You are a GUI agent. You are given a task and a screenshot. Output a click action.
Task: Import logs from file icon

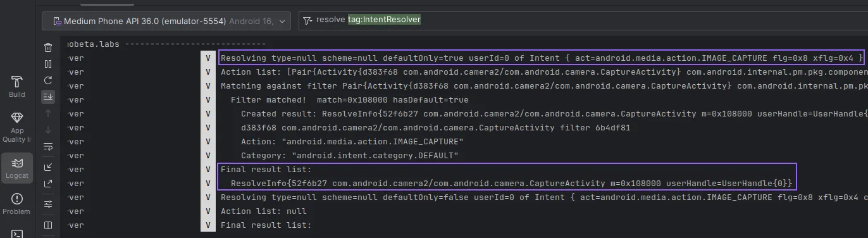[48, 167]
